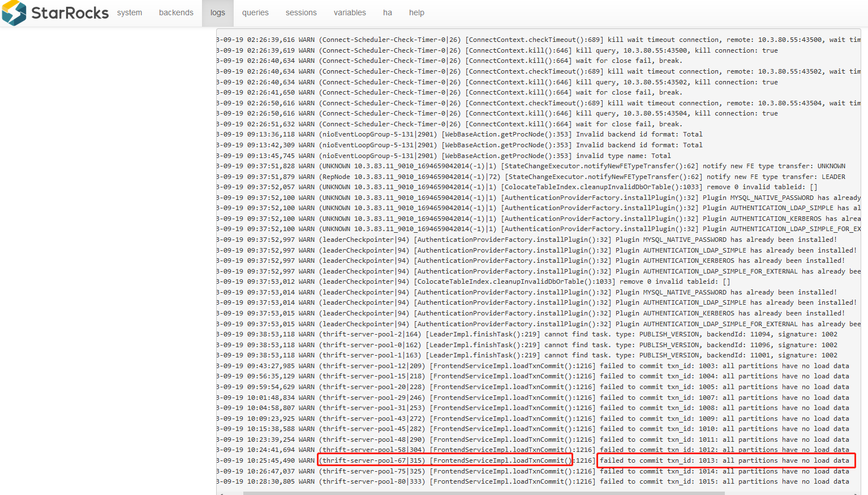The image size is (868, 495).
Task: View the variables tab
Action: pyautogui.click(x=350, y=12)
